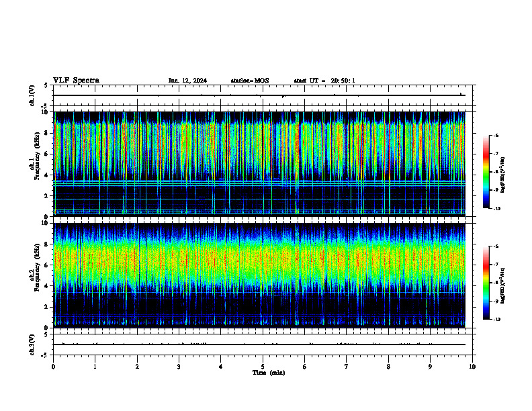
Task: Select the "10" kHz tick on ch.1 frequency axis
Action: coord(46,112)
